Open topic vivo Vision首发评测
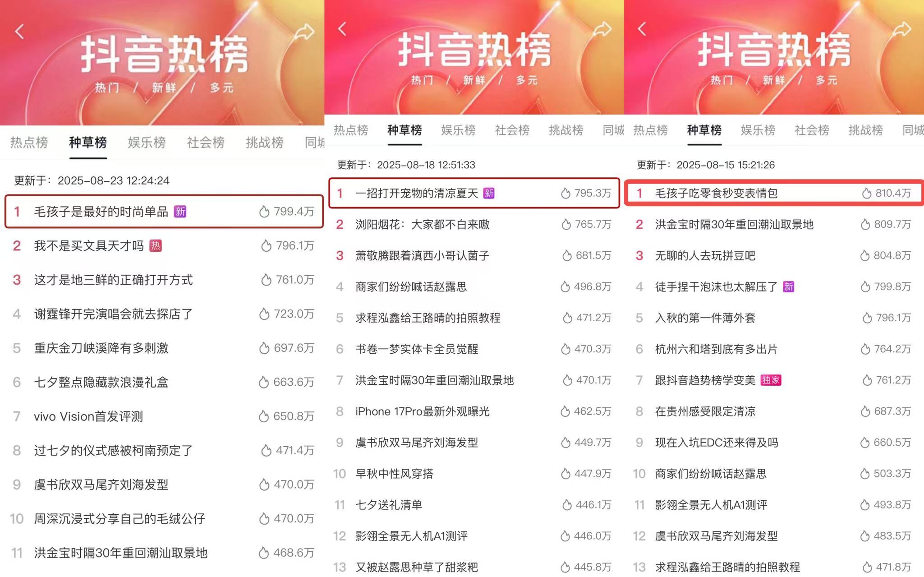924x577 pixels. coord(88,416)
